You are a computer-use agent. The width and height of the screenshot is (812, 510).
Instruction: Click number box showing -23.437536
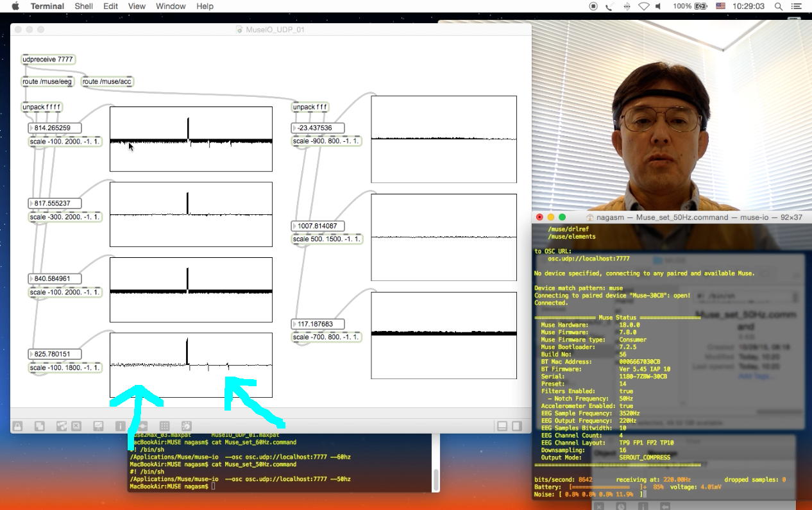coord(317,128)
